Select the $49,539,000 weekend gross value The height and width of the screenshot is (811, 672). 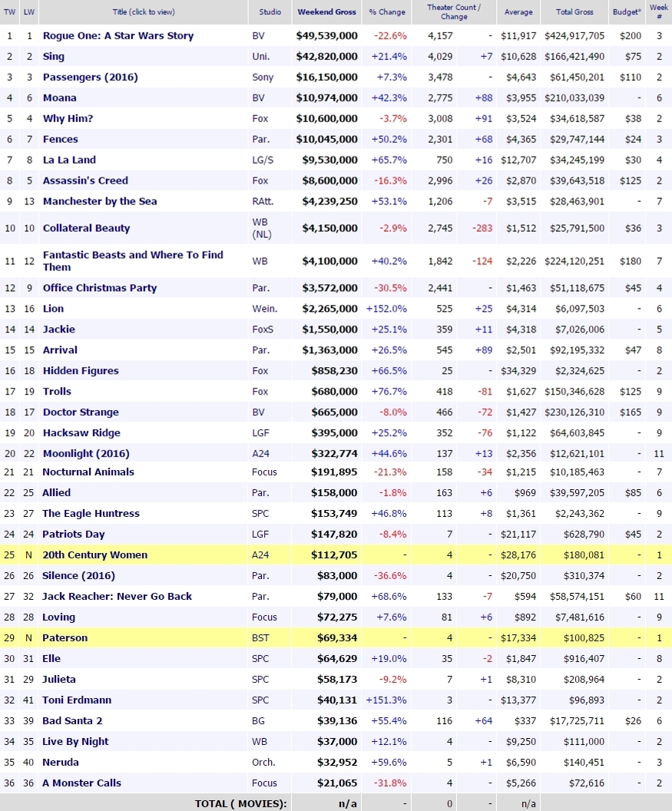(326, 35)
